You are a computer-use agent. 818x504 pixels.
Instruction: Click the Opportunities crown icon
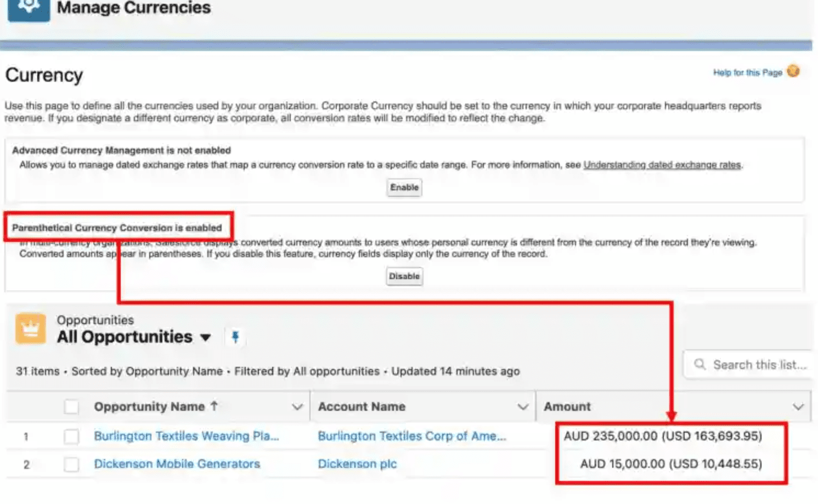pos(31,329)
